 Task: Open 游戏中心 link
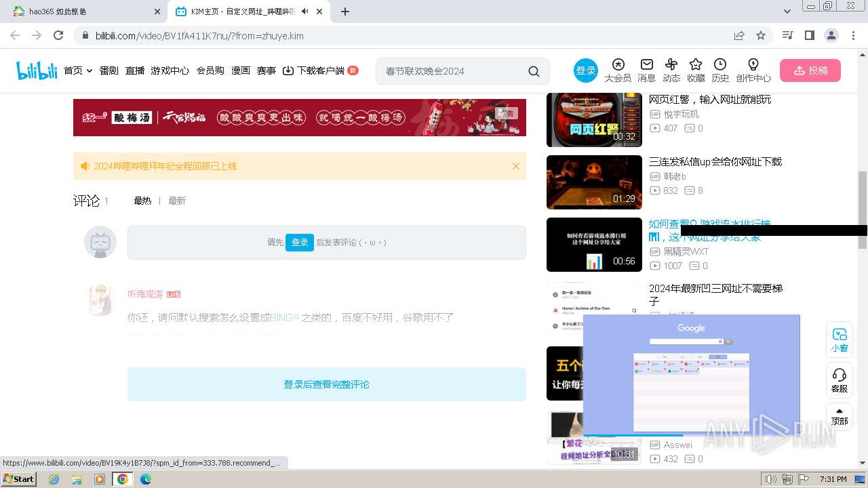(x=170, y=70)
